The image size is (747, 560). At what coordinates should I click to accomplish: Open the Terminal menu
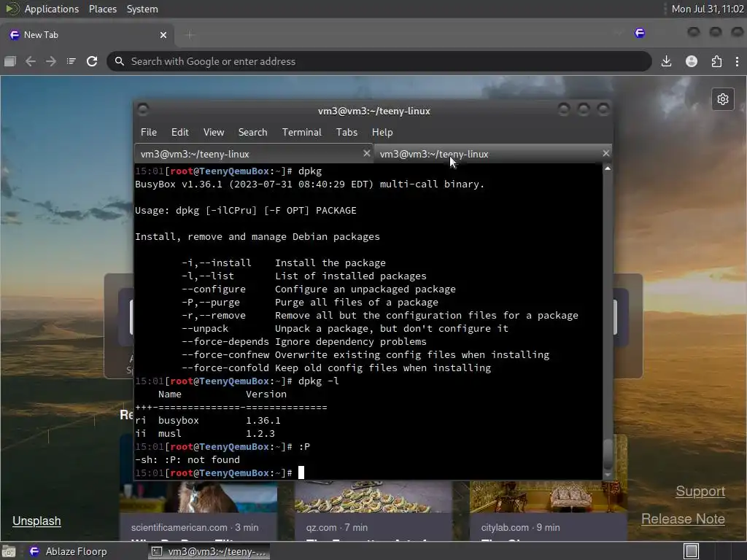(x=301, y=133)
